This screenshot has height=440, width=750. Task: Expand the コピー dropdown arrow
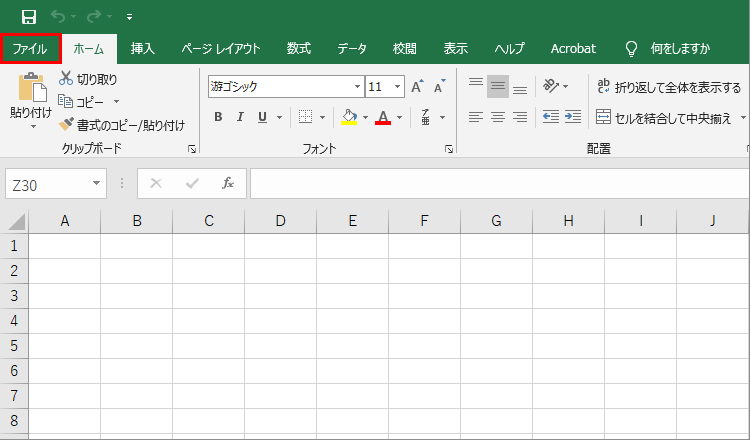[x=116, y=101]
